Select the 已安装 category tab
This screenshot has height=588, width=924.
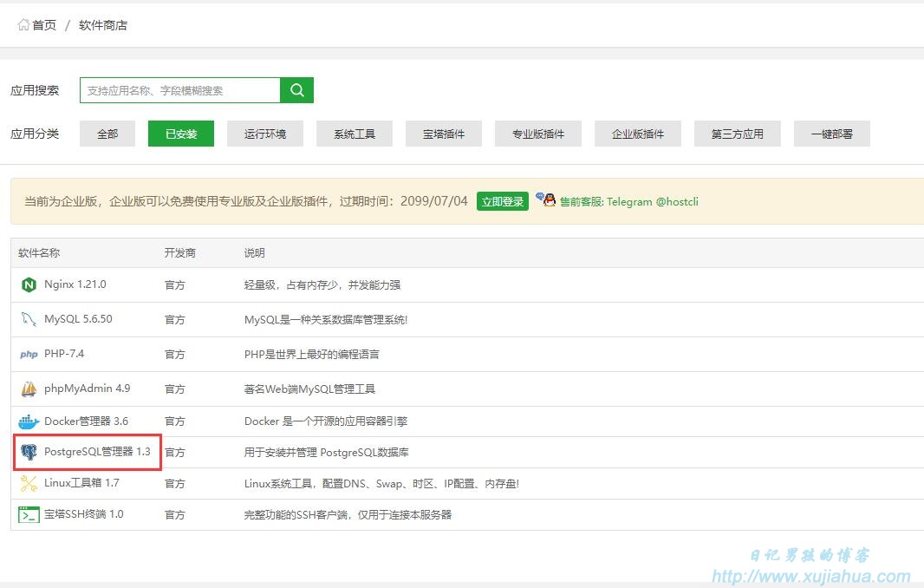click(x=181, y=134)
